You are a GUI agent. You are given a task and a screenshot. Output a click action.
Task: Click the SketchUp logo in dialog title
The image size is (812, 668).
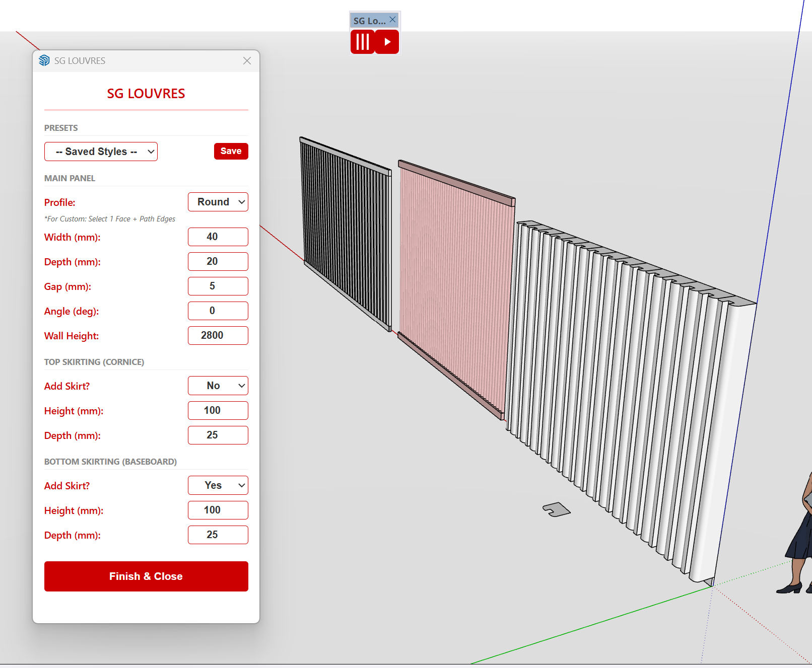(44, 61)
